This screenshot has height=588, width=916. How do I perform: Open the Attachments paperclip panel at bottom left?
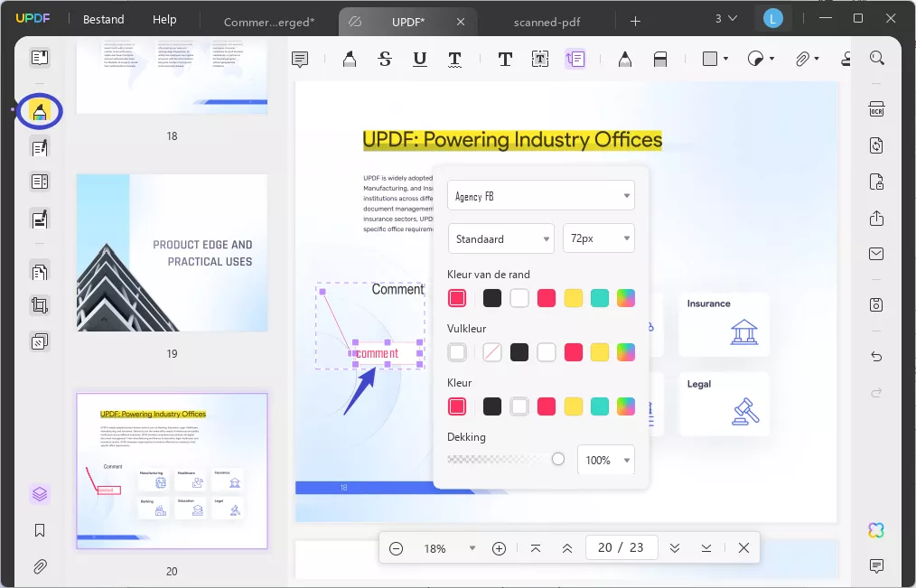coord(40,566)
